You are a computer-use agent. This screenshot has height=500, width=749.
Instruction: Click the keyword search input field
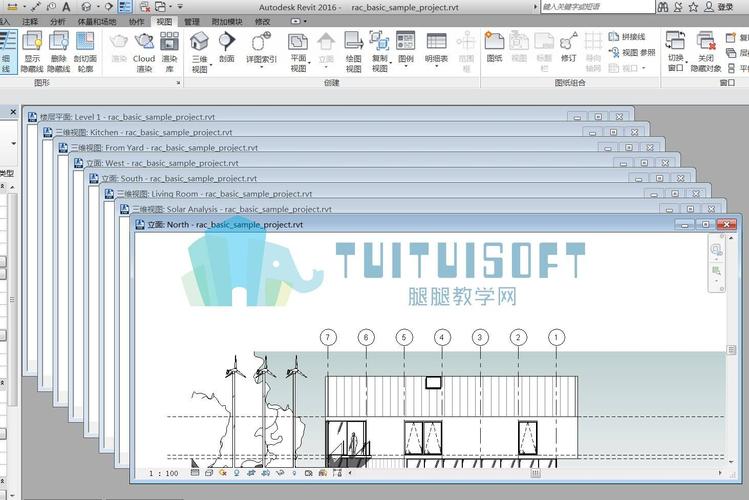(598, 7)
